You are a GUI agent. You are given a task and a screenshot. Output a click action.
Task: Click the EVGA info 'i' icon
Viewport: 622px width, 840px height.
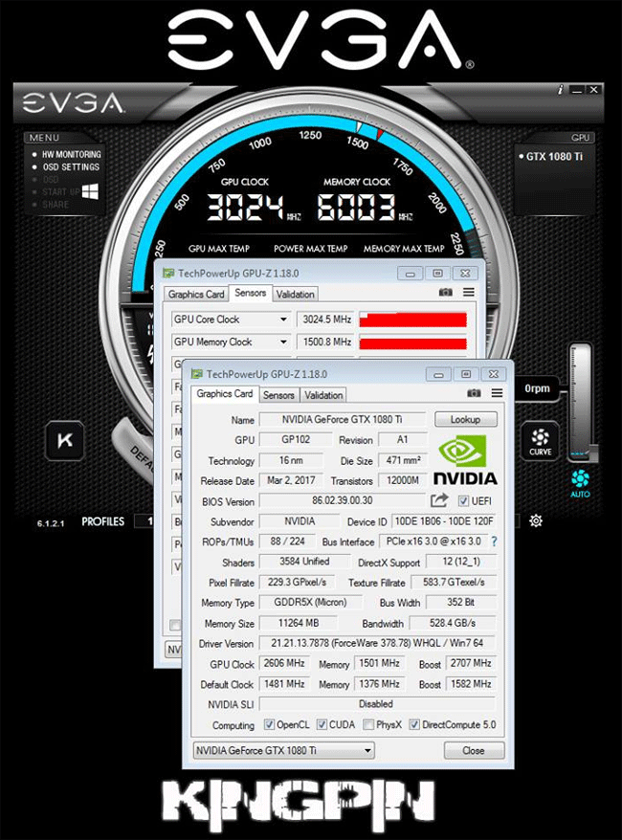560,90
